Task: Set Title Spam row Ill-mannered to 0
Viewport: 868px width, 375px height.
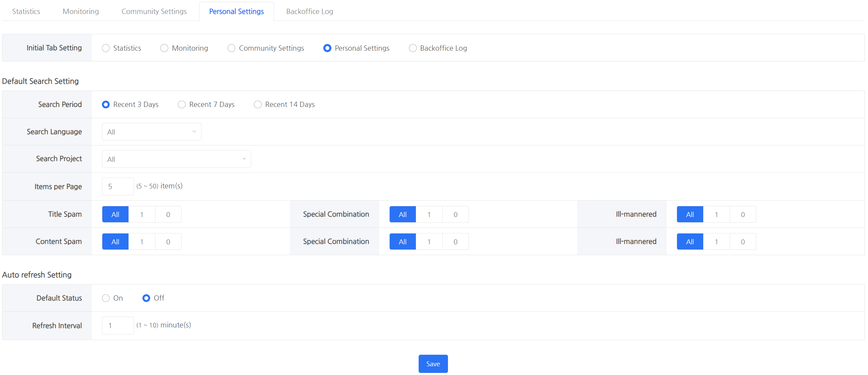Action: pos(743,215)
